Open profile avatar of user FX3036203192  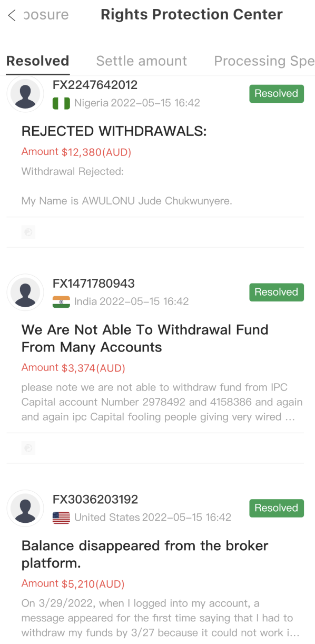pos(25,509)
